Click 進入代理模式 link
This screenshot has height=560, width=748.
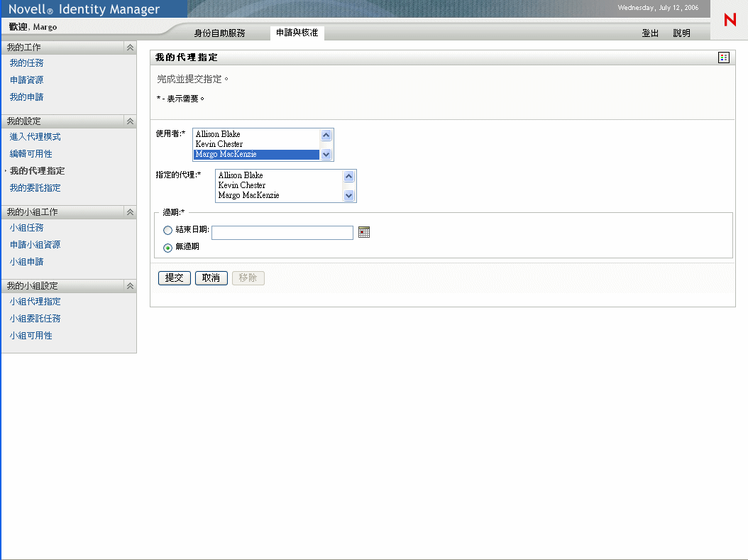pos(35,137)
